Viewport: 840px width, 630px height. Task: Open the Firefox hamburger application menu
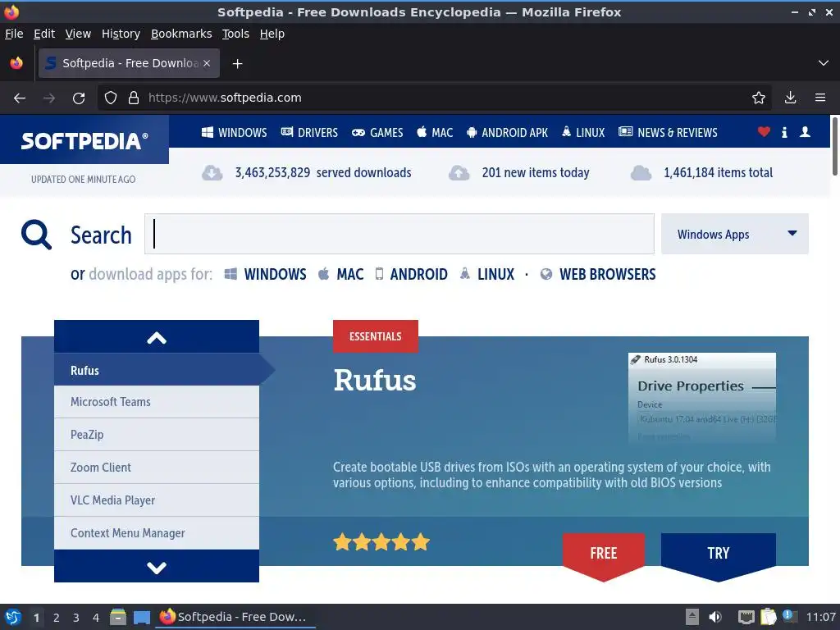pos(820,98)
